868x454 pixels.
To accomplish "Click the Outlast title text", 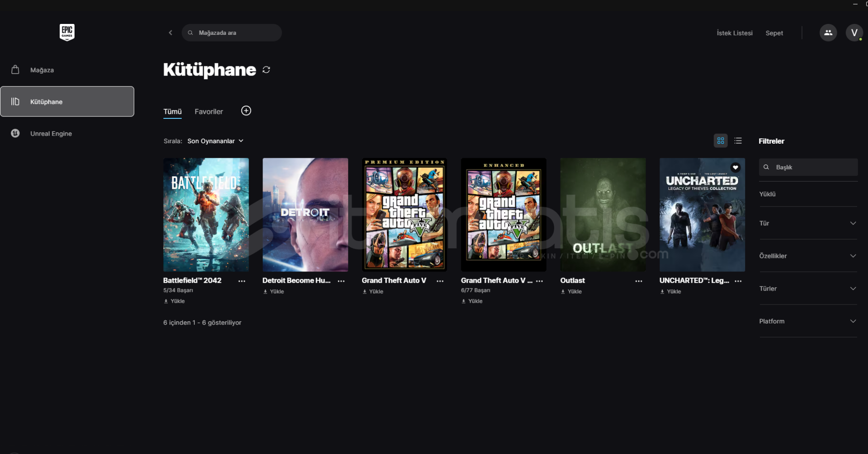I will [572, 281].
